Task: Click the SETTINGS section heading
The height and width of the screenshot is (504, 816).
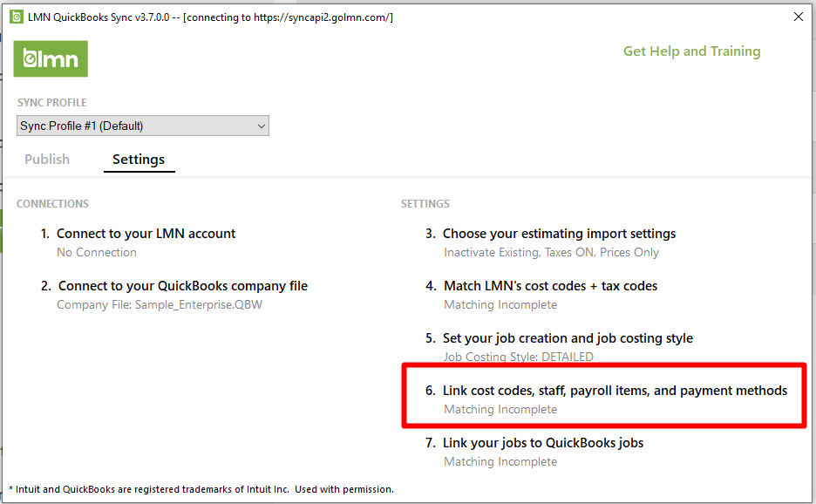Action: [425, 203]
